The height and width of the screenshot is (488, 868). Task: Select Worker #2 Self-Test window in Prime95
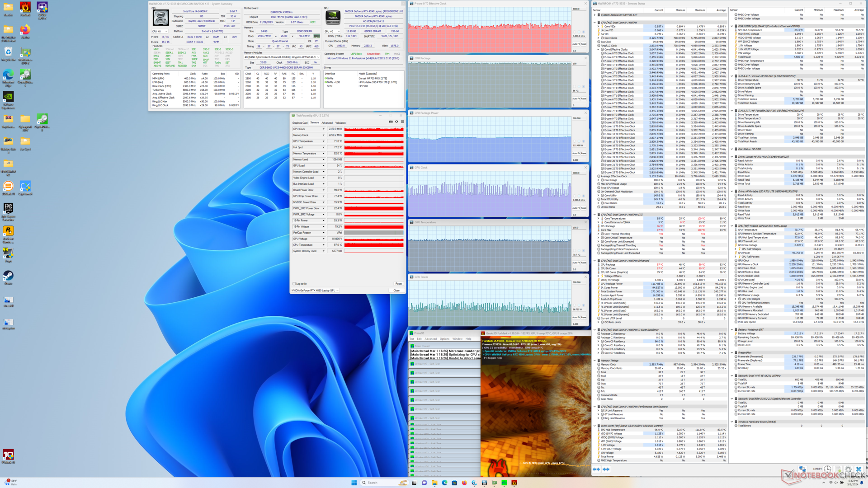pyautogui.click(x=444, y=364)
